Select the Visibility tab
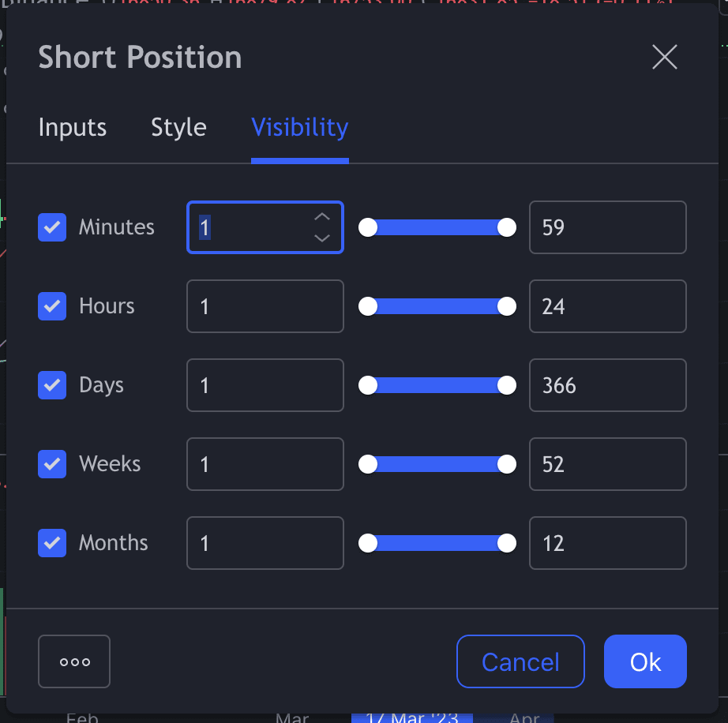This screenshot has width=728, height=723. tap(299, 128)
